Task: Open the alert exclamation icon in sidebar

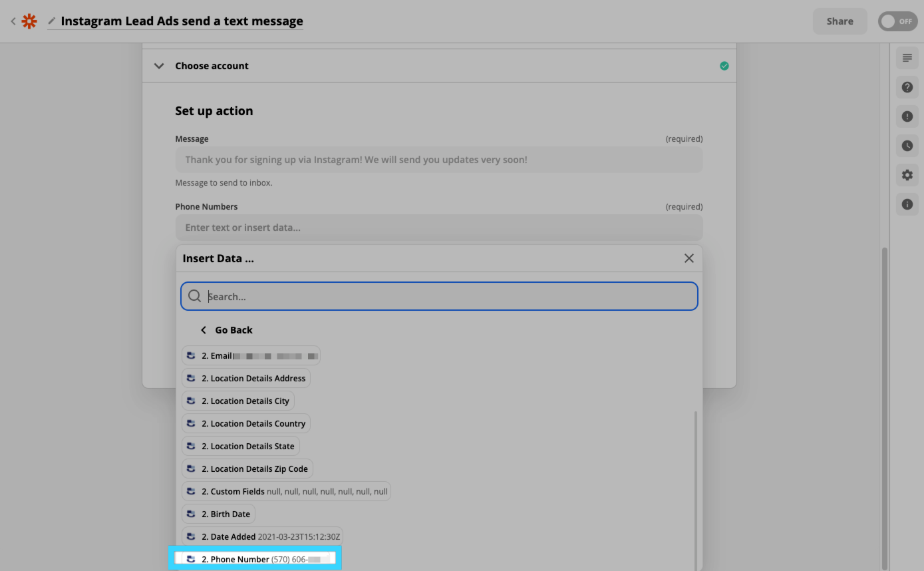Action: [907, 116]
